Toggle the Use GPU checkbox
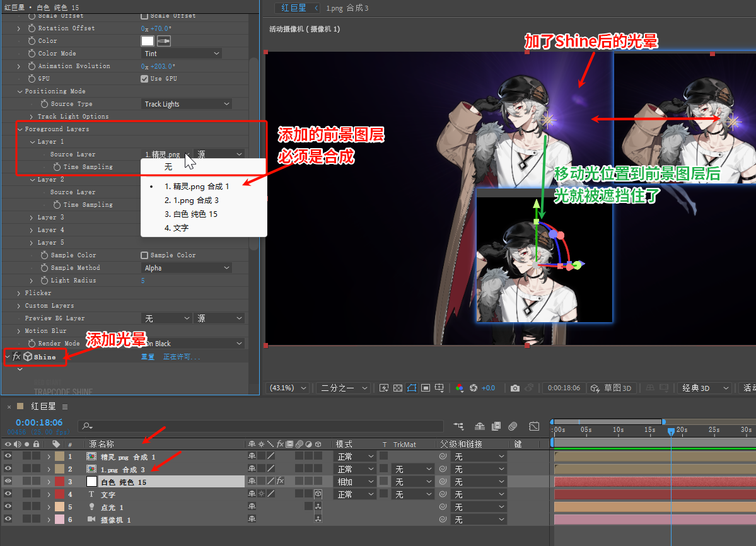 [x=144, y=79]
